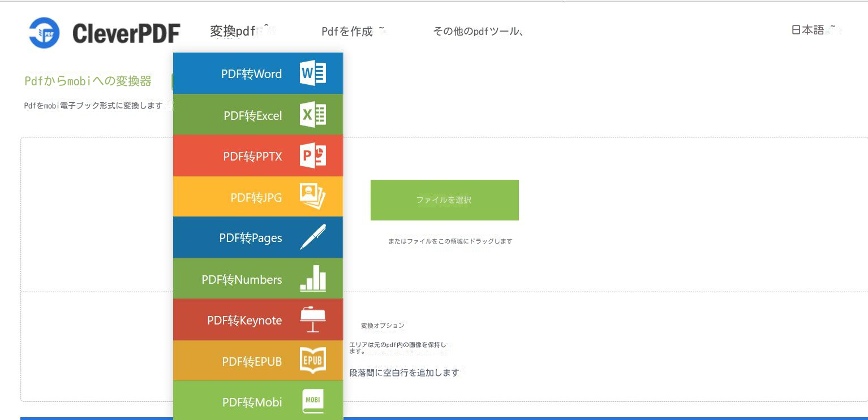Click the Pdfをmobi電子ブック形式に変換します description

tap(93, 106)
